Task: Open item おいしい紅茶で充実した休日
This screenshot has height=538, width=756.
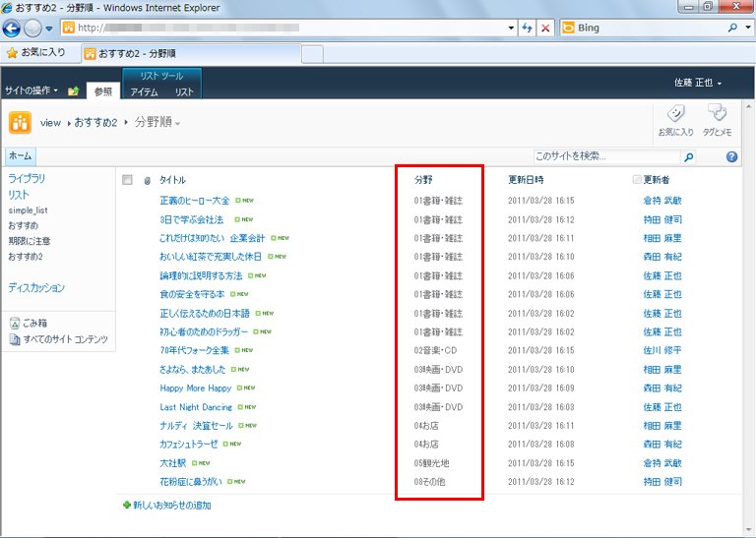Action: tap(211, 257)
